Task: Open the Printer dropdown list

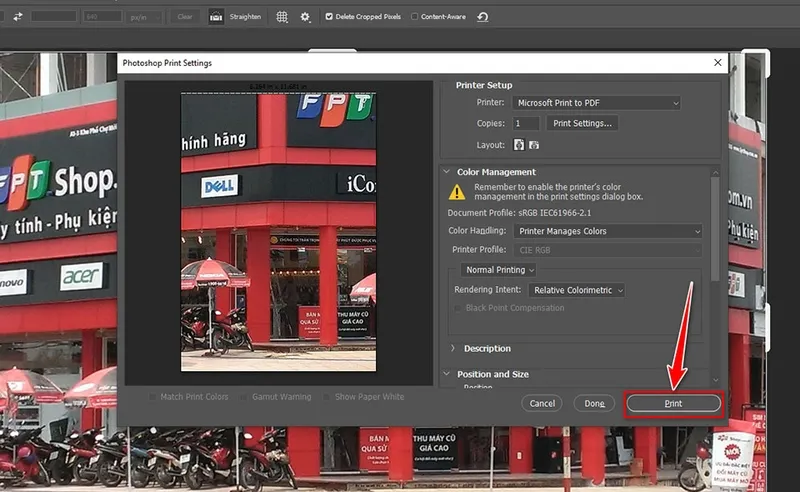Action: click(596, 103)
